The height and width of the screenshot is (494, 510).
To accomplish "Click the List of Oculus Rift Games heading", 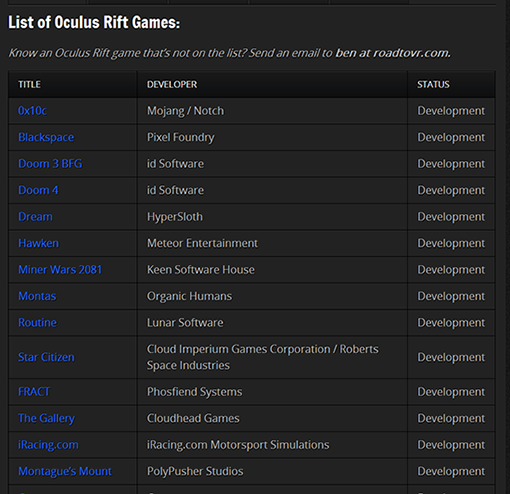I will click(x=94, y=23).
